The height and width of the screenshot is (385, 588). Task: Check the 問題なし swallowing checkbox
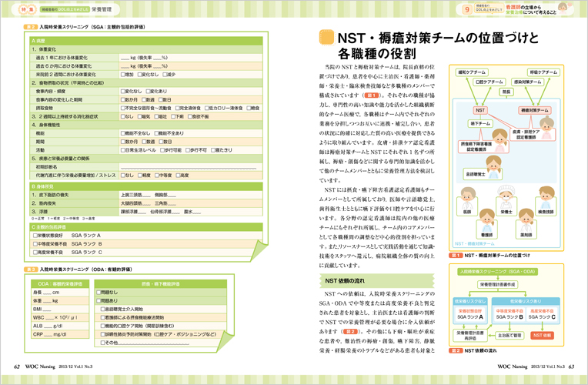(99, 293)
